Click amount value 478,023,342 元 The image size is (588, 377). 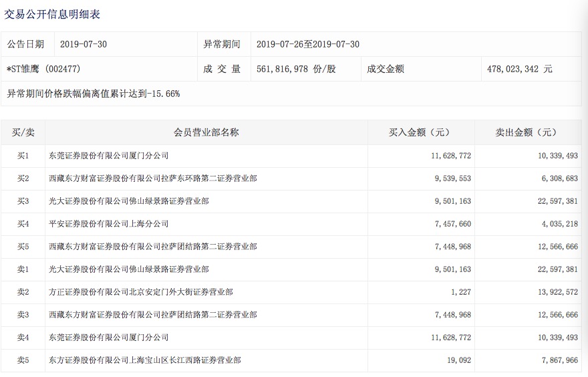(520, 69)
